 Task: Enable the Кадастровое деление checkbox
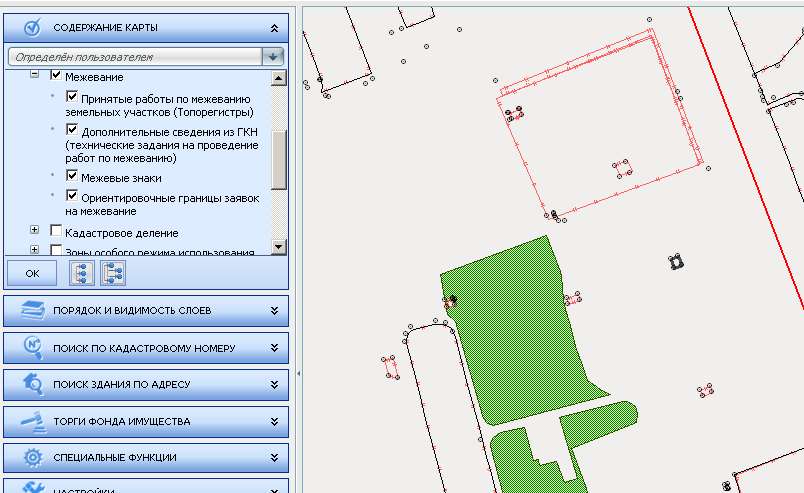click(x=56, y=231)
